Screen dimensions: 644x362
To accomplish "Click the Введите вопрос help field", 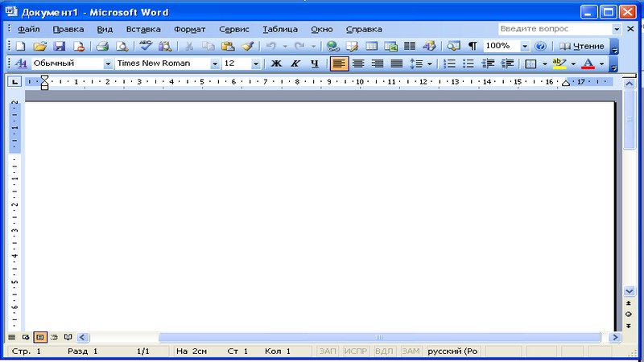I will [555, 29].
